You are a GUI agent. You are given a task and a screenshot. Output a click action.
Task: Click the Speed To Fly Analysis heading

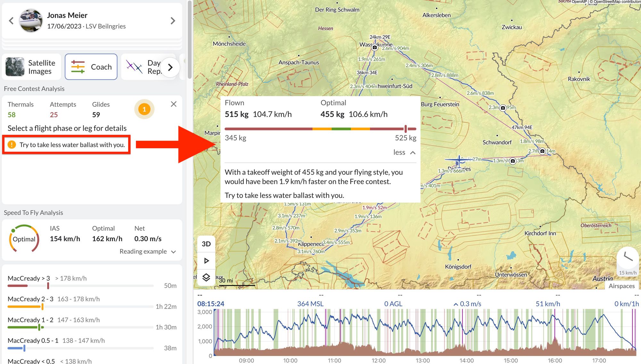33,213
